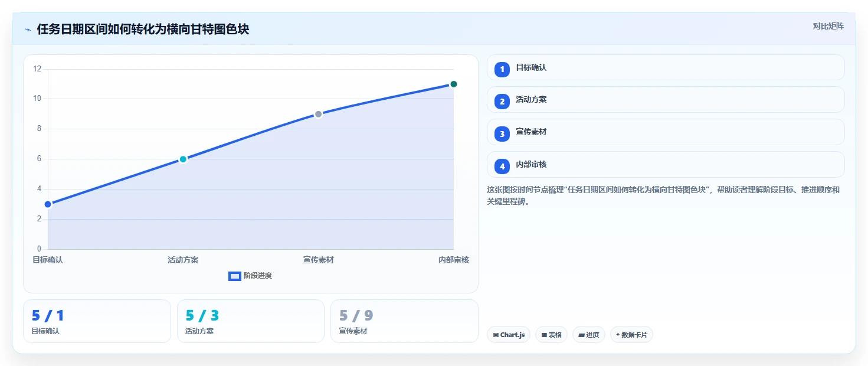
Task: Click the blue 阶段进度 legend color box
Action: 235,276
